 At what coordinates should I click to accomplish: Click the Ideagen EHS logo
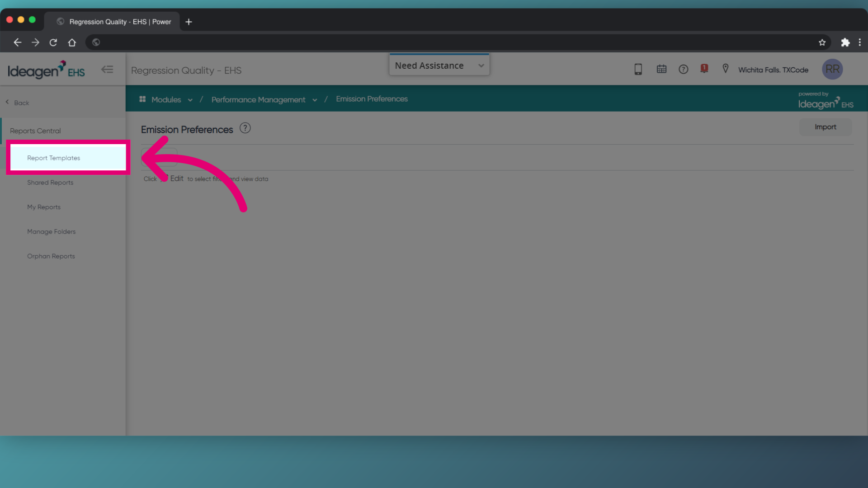(46, 70)
